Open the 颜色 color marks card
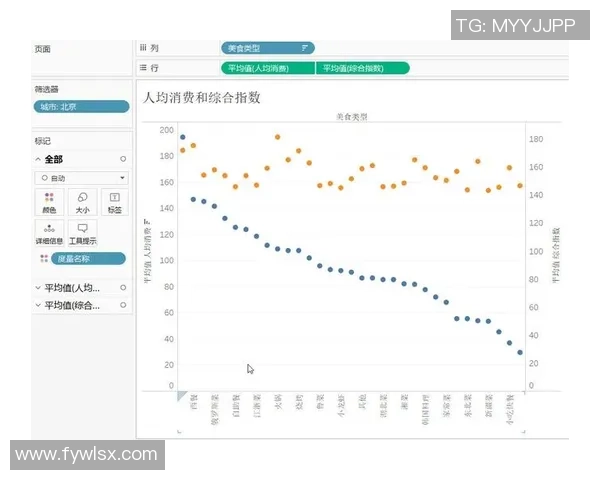This screenshot has width=600, height=480. click(x=49, y=202)
